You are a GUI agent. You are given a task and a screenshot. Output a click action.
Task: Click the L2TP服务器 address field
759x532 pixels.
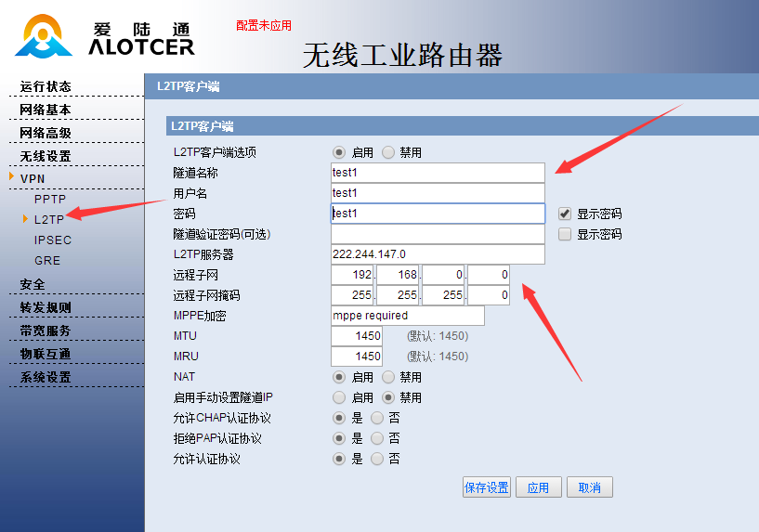pos(437,254)
